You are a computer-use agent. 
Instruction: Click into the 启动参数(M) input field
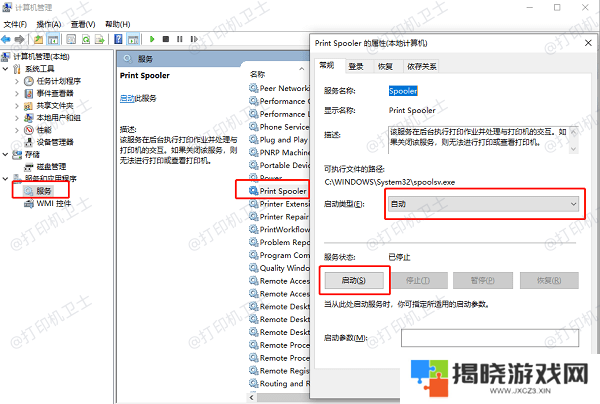tap(490, 338)
